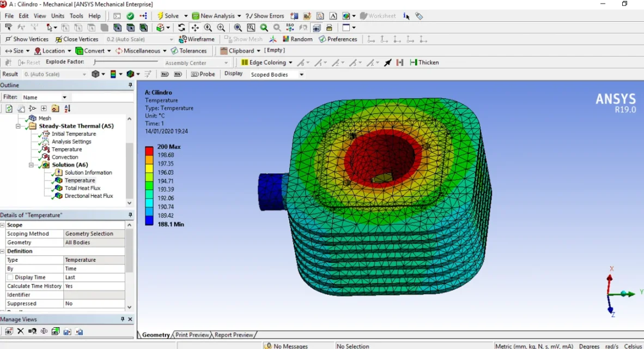Select Total Heat Flux result
The width and height of the screenshot is (644, 349).
pos(82,188)
